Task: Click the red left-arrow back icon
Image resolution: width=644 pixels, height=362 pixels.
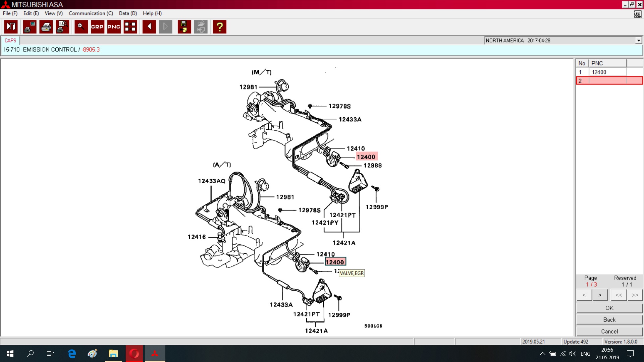Action: pyautogui.click(x=149, y=27)
